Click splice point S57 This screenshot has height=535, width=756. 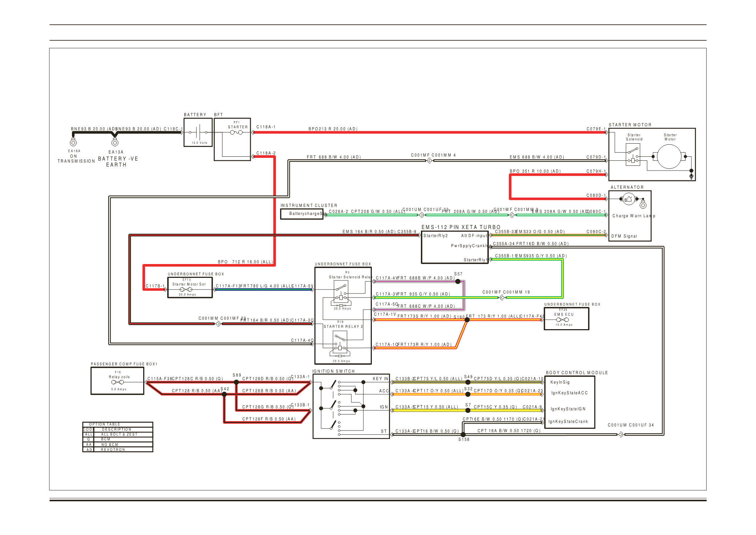pyautogui.click(x=458, y=282)
